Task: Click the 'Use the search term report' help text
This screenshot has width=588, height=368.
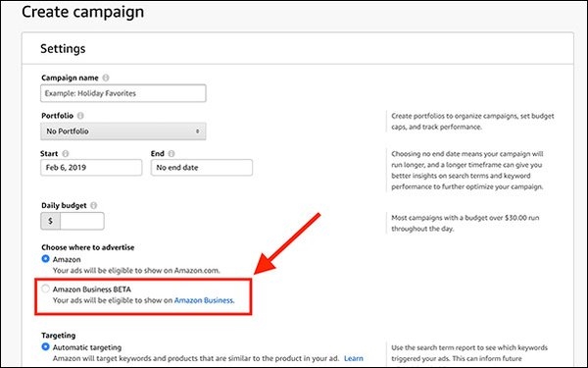Action: pos(469,353)
